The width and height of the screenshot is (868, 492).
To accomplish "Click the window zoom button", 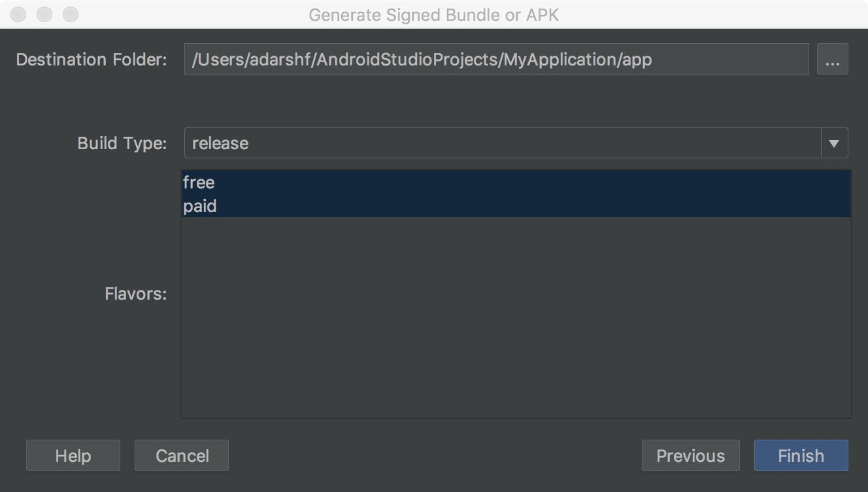I will click(70, 14).
